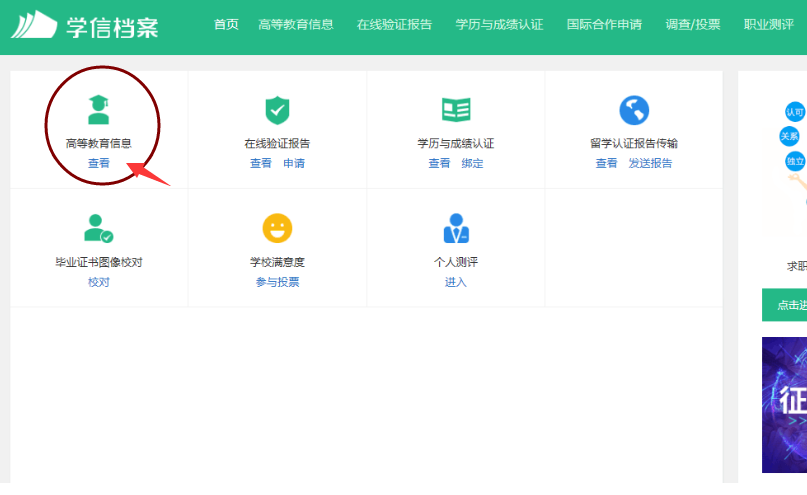807x495 pixels.
Task: Click the 个人测评 businessman icon
Action: pyautogui.click(x=456, y=229)
